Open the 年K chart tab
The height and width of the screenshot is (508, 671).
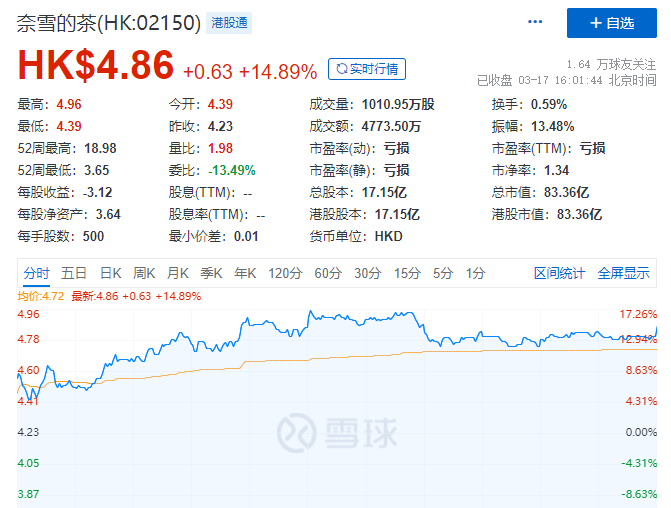[x=245, y=273]
